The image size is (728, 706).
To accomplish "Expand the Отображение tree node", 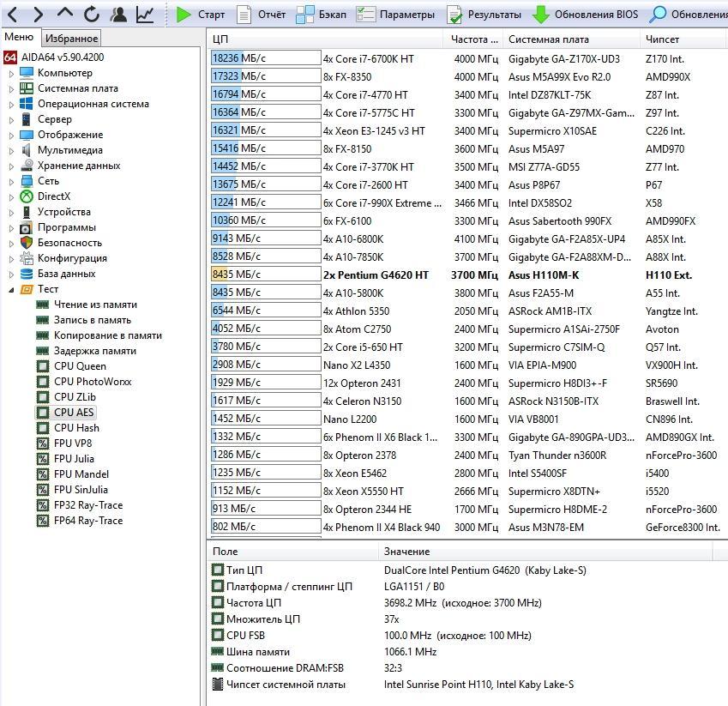I will (x=12, y=136).
